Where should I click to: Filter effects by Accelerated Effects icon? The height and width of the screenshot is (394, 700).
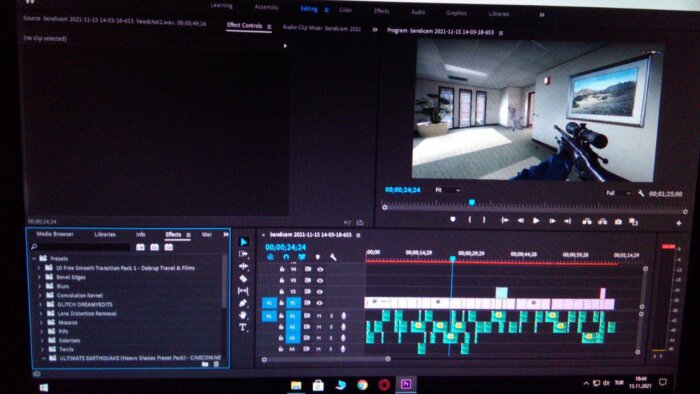tap(140, 247)
